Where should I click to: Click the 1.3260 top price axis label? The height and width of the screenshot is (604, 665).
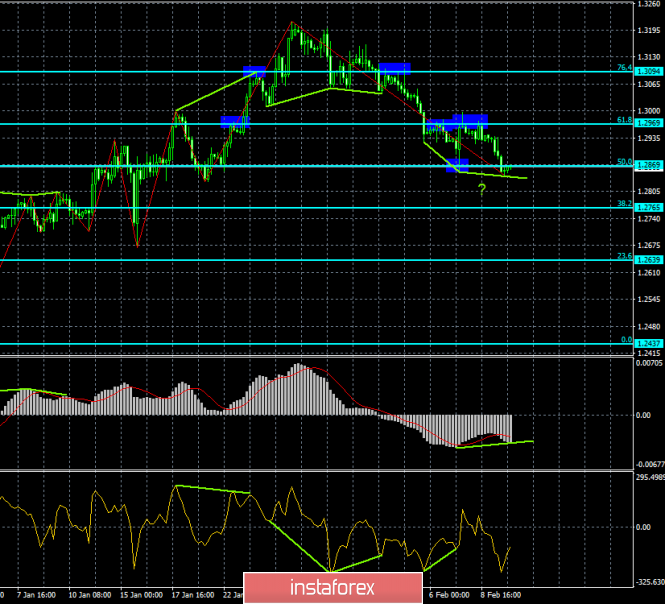point(648,4)
